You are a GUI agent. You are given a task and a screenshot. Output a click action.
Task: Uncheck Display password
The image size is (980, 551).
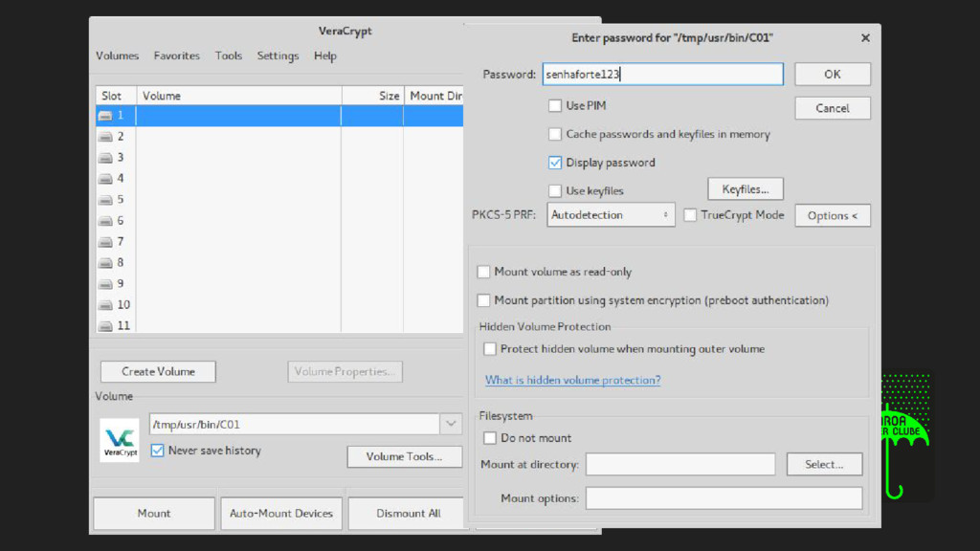coord(555,163)
